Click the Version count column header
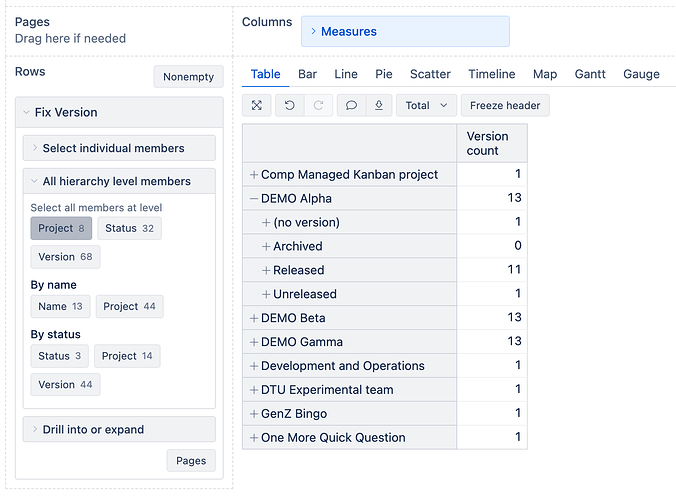The image size is (676, 500). 491,143
